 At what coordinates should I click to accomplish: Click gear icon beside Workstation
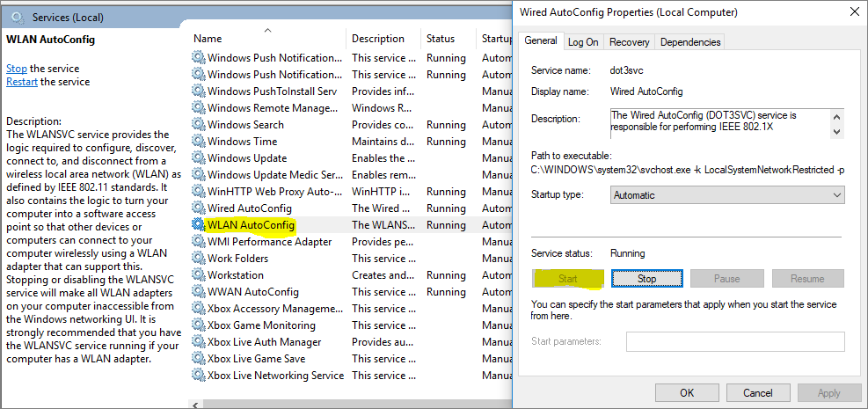[198, 275]
